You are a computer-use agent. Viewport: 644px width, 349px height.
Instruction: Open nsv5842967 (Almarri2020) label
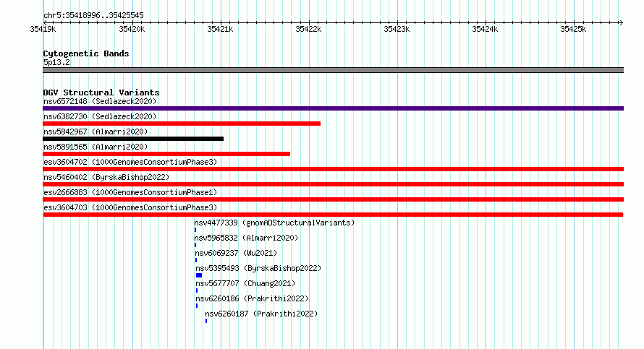click(x=96, y=132)
